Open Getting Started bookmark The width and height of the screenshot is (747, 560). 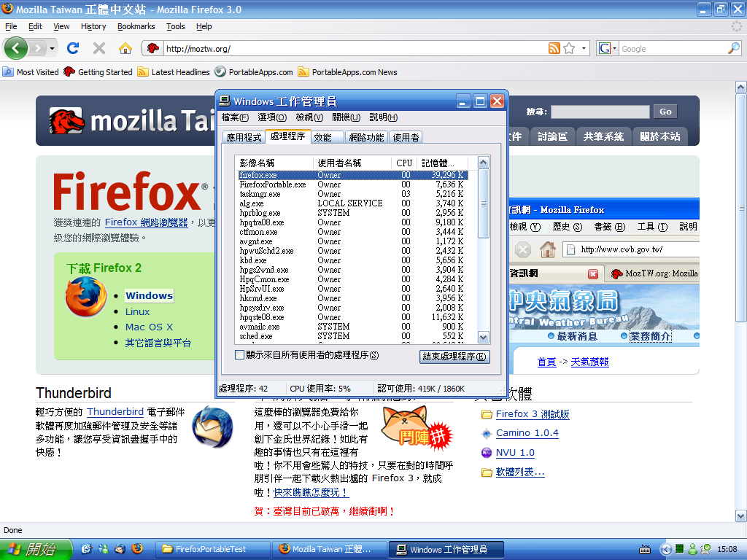tap(98, 72)
